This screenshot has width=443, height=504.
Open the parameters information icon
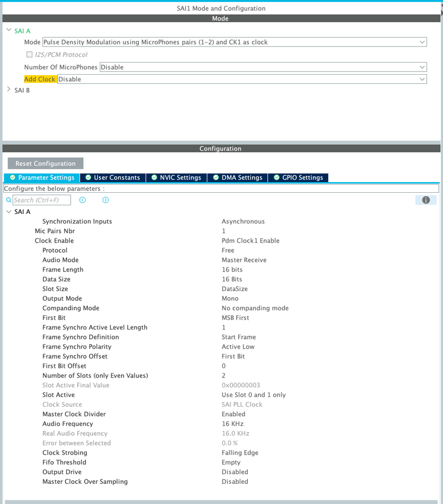(425, 200)
